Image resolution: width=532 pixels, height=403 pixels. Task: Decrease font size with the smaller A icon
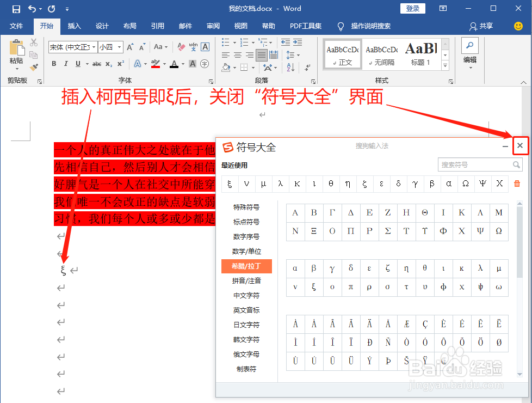point(143,47)
